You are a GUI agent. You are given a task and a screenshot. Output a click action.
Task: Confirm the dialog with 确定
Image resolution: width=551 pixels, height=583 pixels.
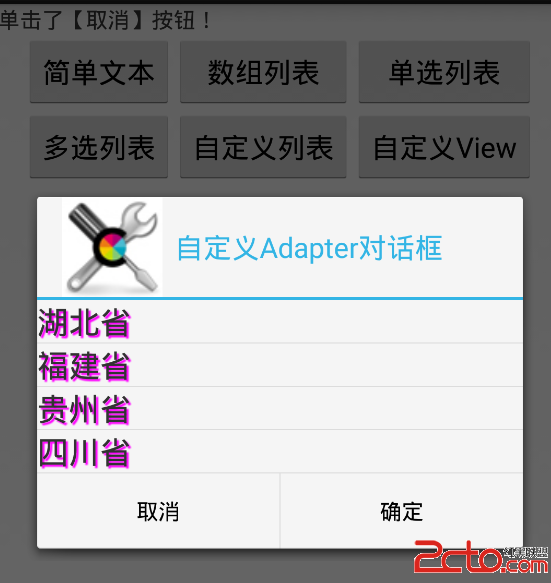pos(402,511)
